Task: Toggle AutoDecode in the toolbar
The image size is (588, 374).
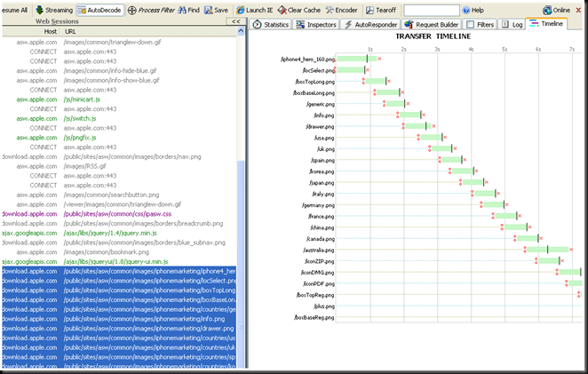Action: click(x=100, y=9)
